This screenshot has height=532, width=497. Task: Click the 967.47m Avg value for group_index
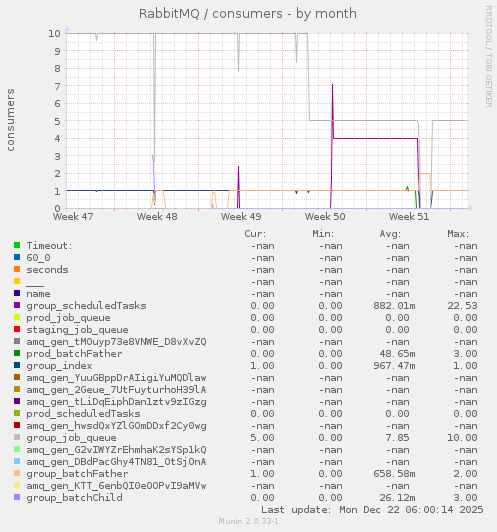point(395,366)
